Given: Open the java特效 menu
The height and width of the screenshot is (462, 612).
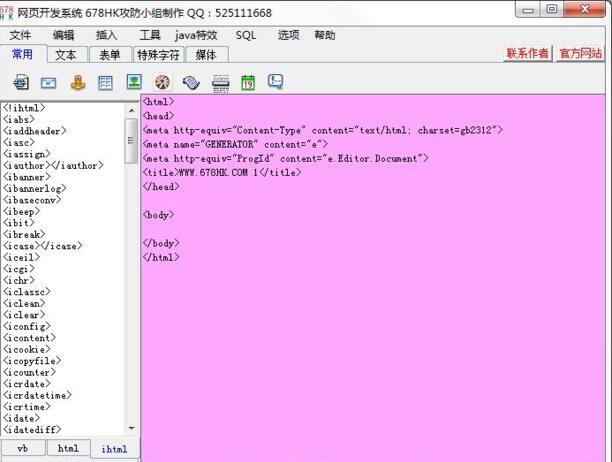Looking at the screenshot, I should [x=196, y=35].
